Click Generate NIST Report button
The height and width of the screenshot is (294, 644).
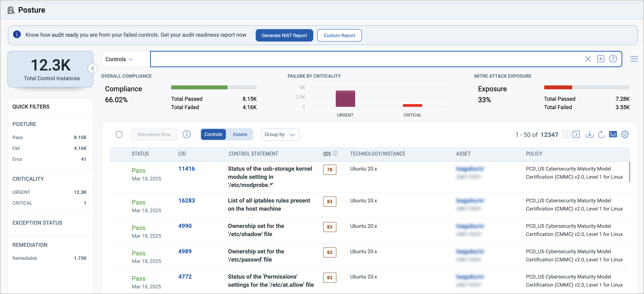point(284,36)
